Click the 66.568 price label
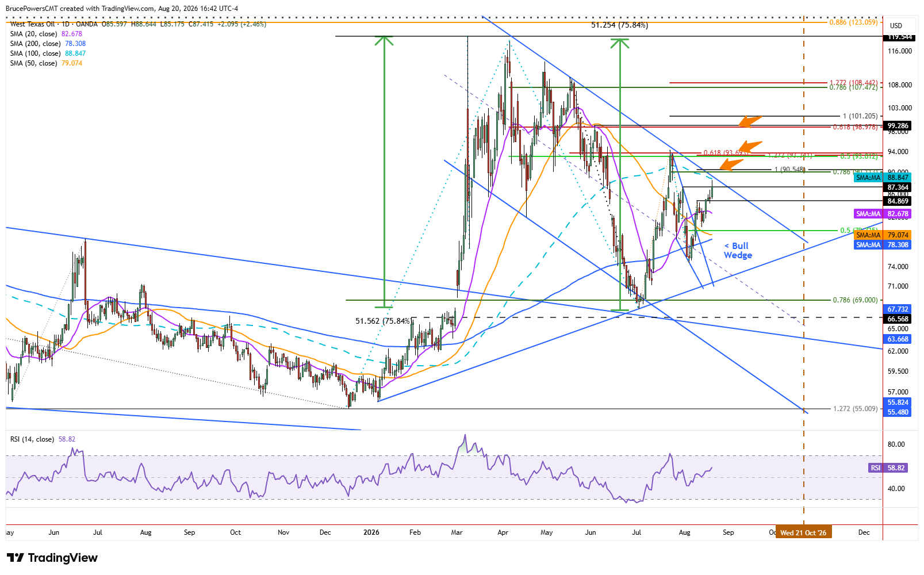924x575 pixels. (x=898, y=319)
